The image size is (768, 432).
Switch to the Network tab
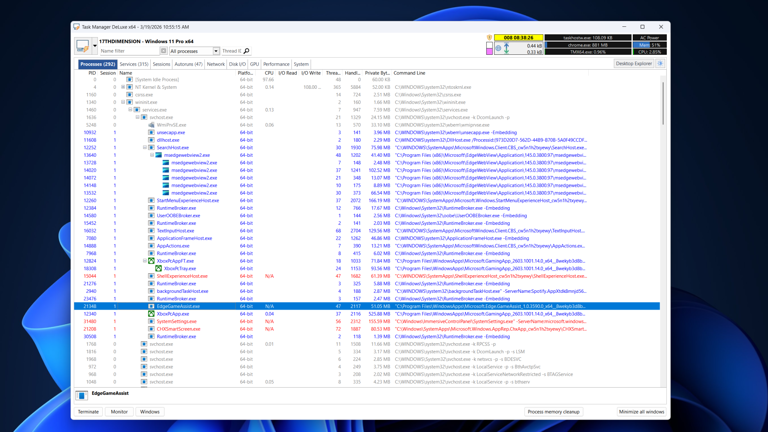click(216, 64)
